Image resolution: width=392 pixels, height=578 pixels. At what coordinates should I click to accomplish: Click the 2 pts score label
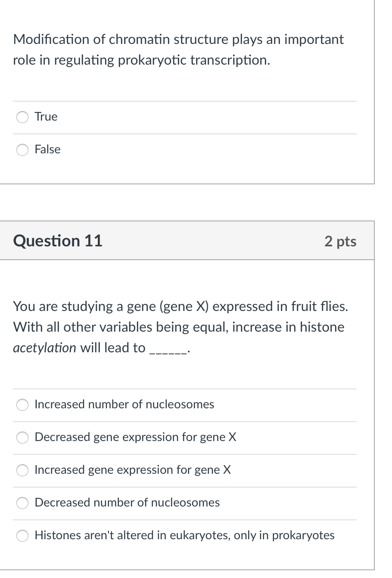[x=340, y=241]
